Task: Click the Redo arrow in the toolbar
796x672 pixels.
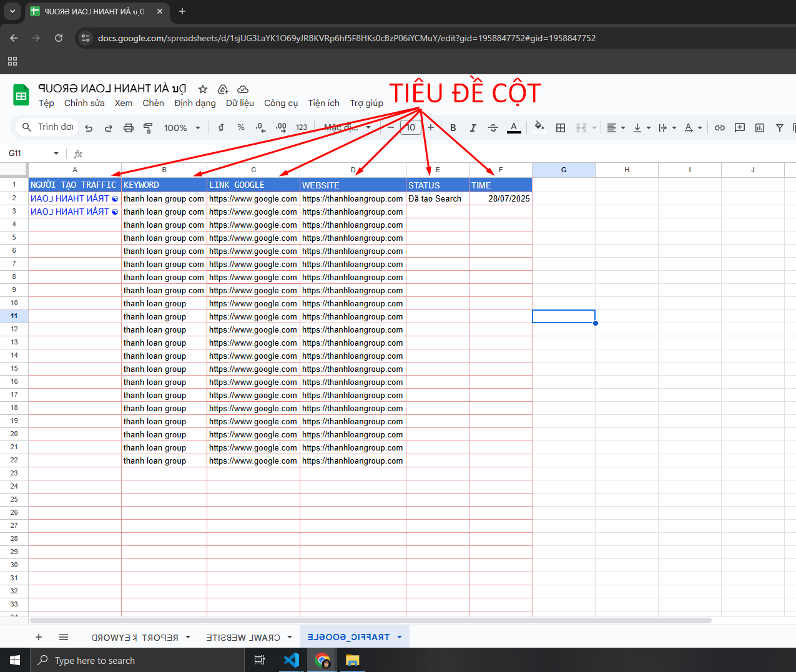Action: point(109,128)
